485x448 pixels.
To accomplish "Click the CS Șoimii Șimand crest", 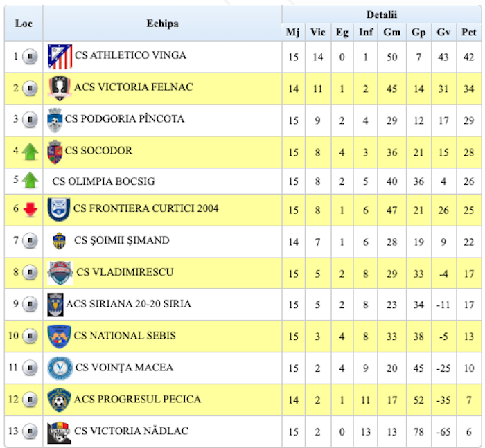I will (59, 241).
